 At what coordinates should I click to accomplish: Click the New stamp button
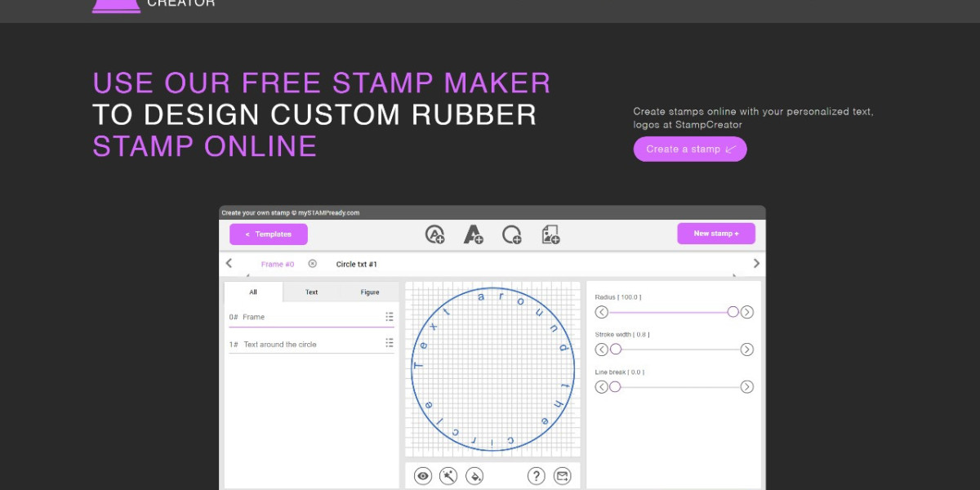(716, 234)
